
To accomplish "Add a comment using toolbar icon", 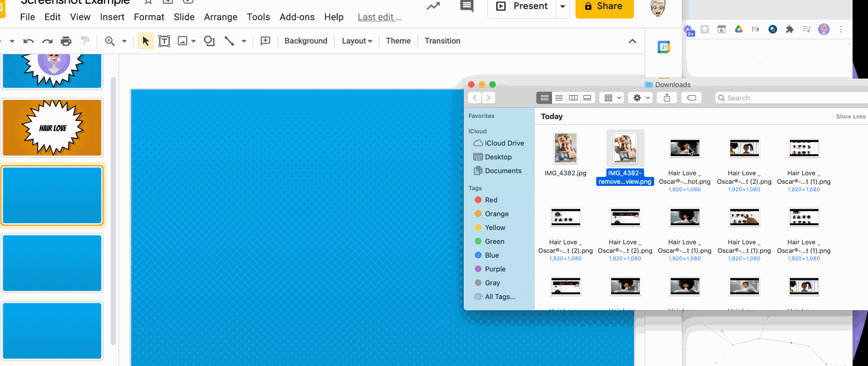I will click(265, 41).
